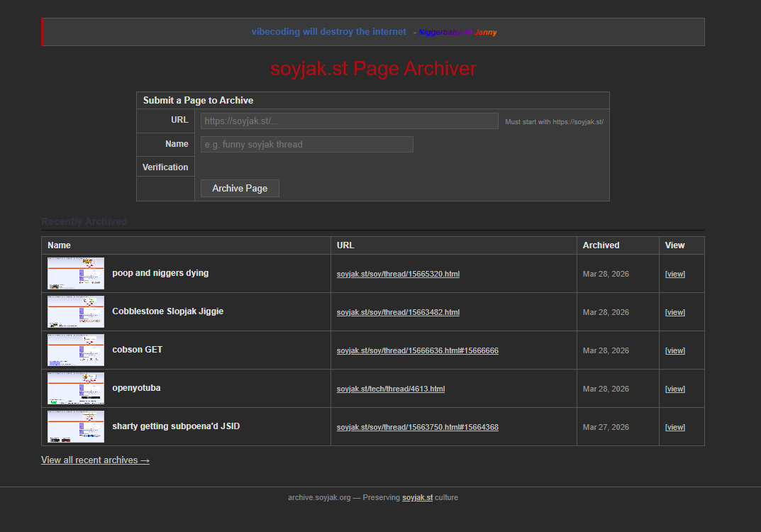Open the sharty getting subpoena'd JSID thumbnail
761x532 pixels.
76,427
